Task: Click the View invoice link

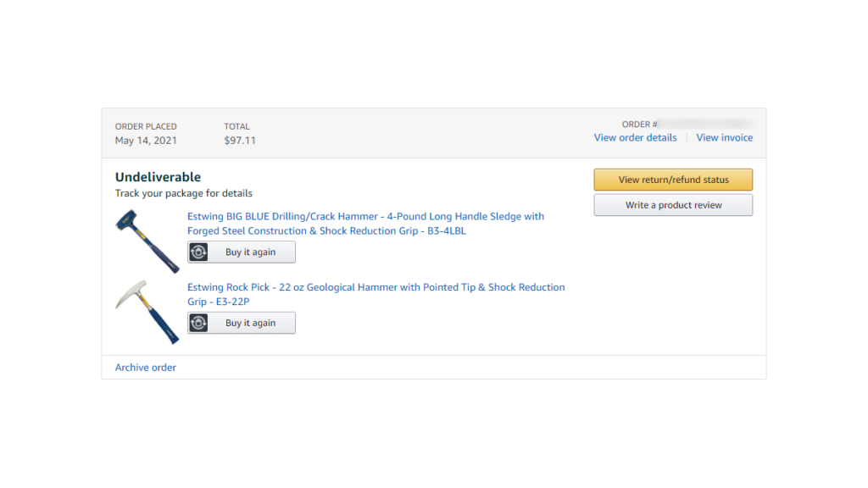Action: (724, 137)
